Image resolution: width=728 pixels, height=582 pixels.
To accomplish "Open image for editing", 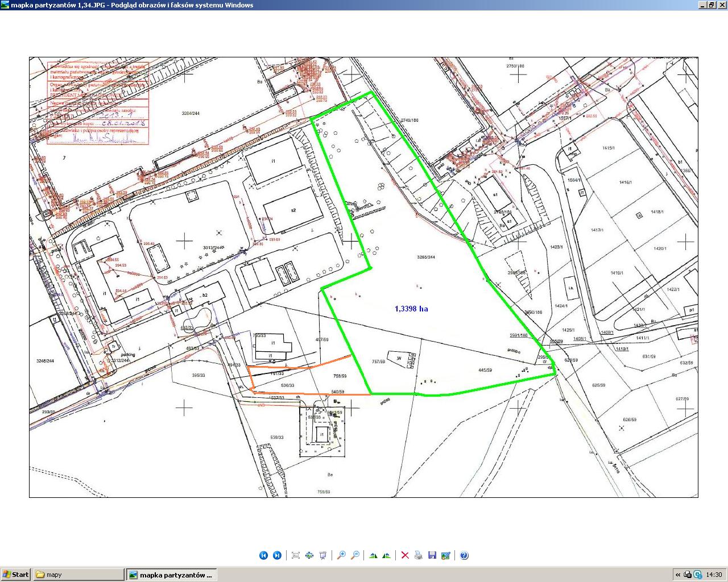I will tap(446, 555).
